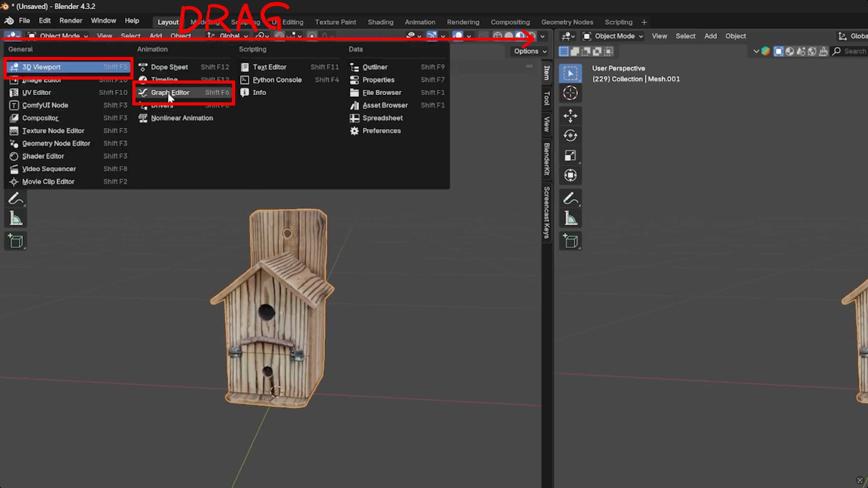This screenshot has width=868, height=488.
Task: Select Graph Editor from the editor type menu
Action: pyautogui.click(x=170, y=92)
